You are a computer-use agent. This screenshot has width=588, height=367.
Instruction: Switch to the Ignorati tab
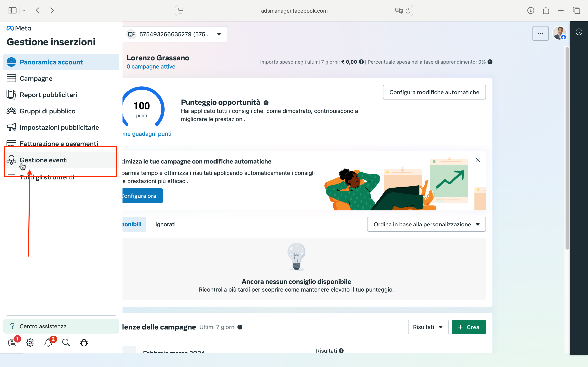(x=165, y=224)
